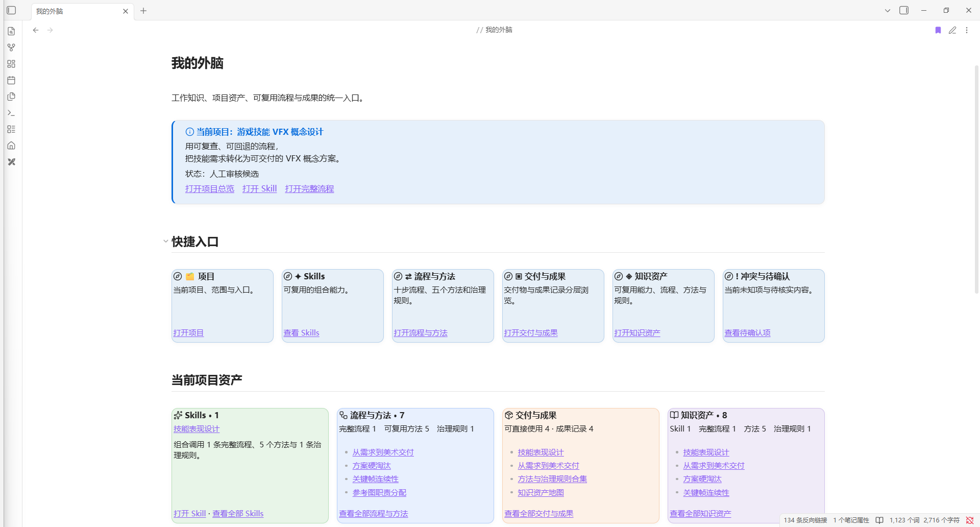Open the 查看全部流程与方法 link
This screenshot has width=980, height=527.
pyautogui.click(x=374, y=514)
